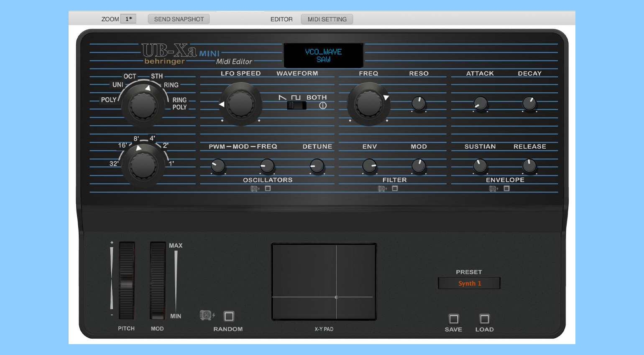Click the randomize generator icon under FILTER
The width and height of the screenshot is (644, 355).
(382, 189)
